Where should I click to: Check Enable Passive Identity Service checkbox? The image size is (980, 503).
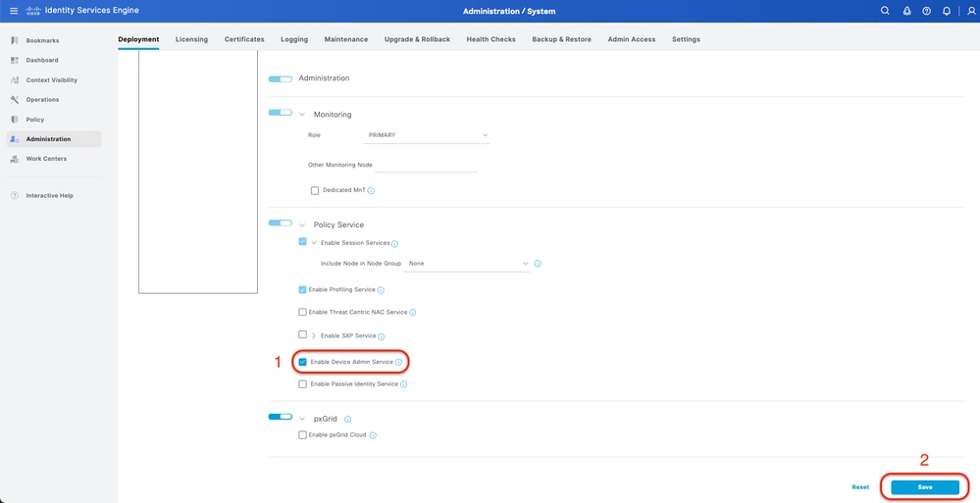coord(302,384)
